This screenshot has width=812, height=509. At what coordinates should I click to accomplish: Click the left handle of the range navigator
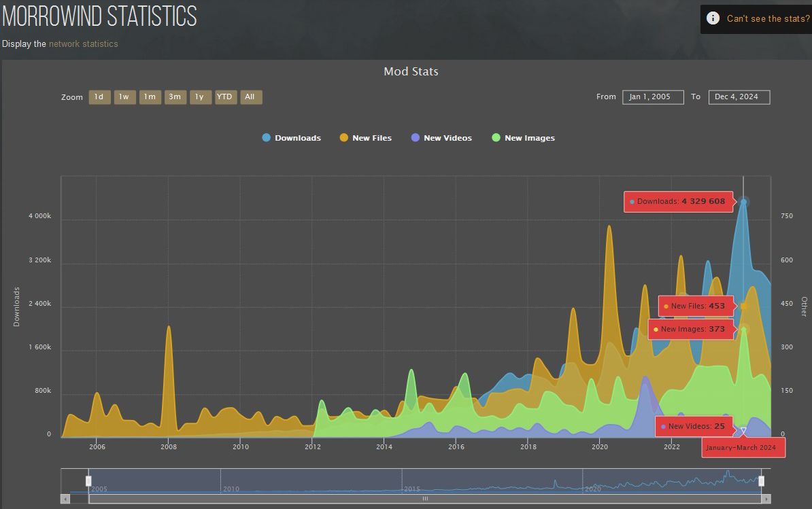(x=88, y=481)
